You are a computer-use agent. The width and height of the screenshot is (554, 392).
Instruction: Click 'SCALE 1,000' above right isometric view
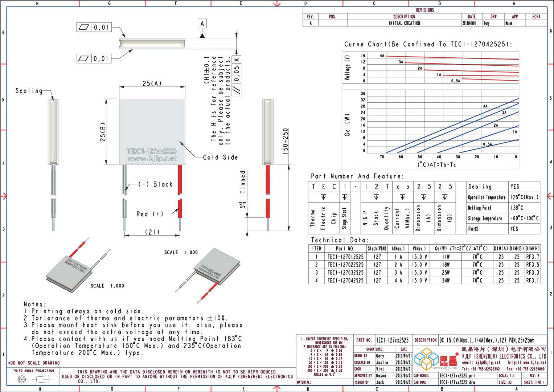(181, 252)
